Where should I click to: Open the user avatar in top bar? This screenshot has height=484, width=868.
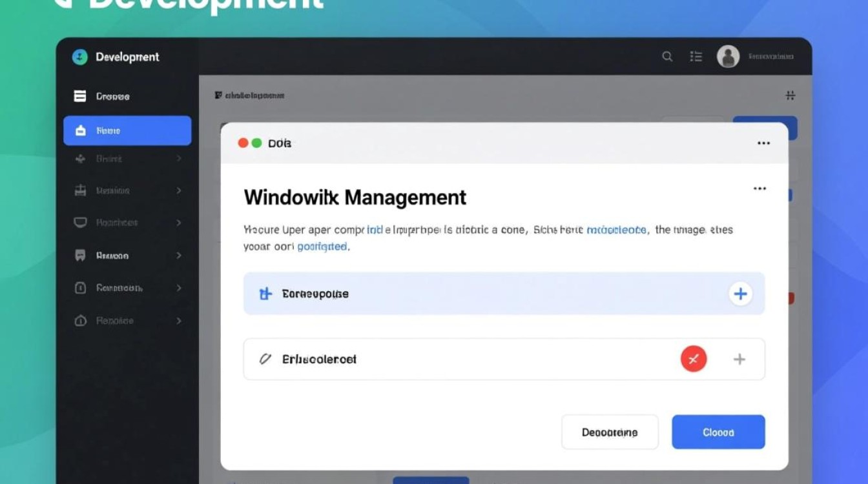tap(728, 57)
